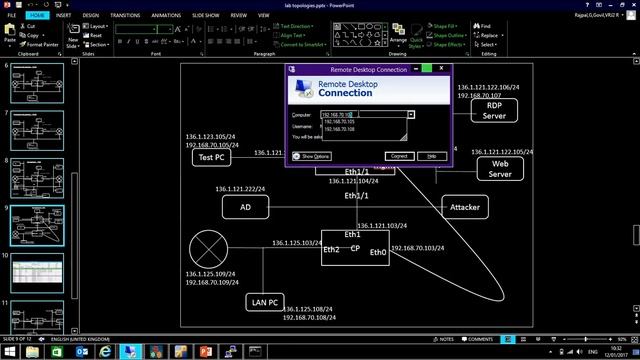Open the Layout dropdown
Image resolution: width=640 pixels, height=360 pixels.
pyautogui.click(x=96, y=26)
